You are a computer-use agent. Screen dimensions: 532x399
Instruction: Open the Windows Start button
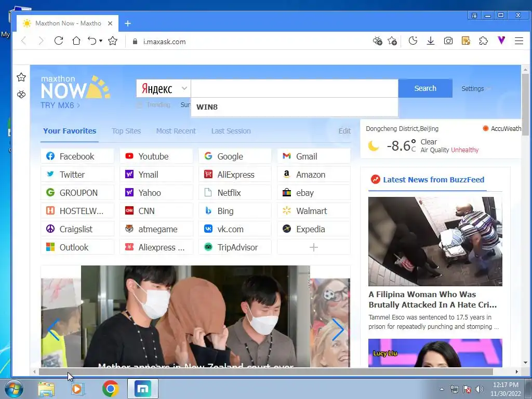pyautogui.click(x=14, y=389)
